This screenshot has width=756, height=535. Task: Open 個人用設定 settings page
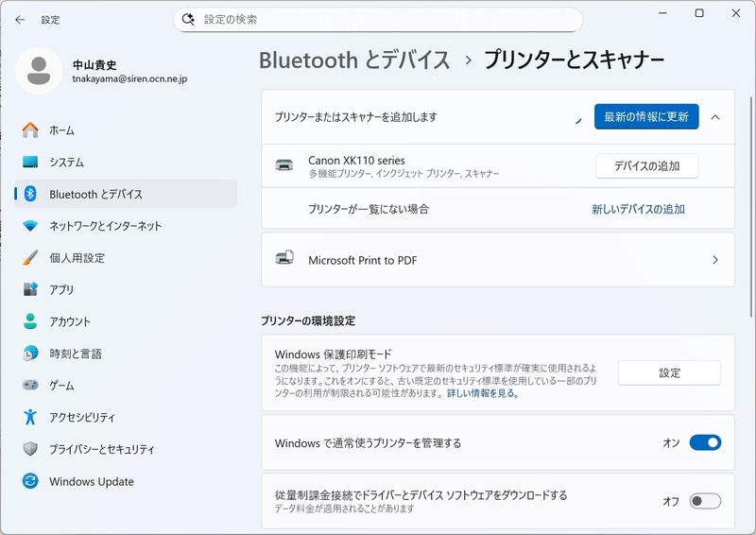point(126,258)
